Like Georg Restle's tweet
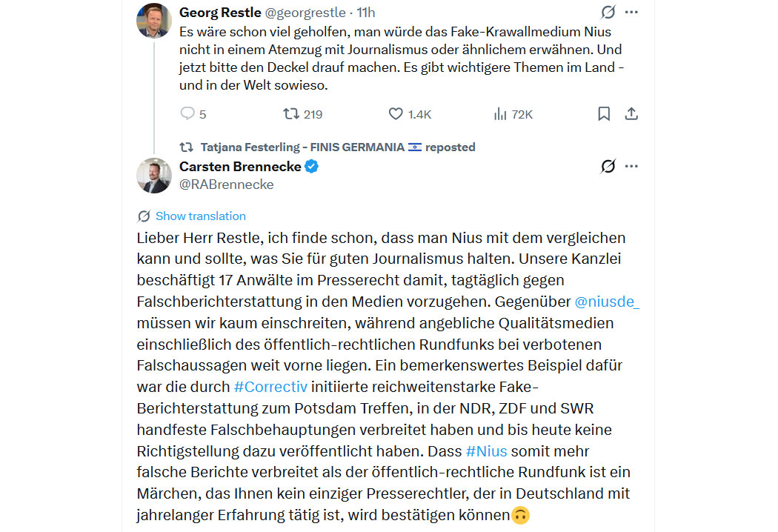 tap(396, 114)
